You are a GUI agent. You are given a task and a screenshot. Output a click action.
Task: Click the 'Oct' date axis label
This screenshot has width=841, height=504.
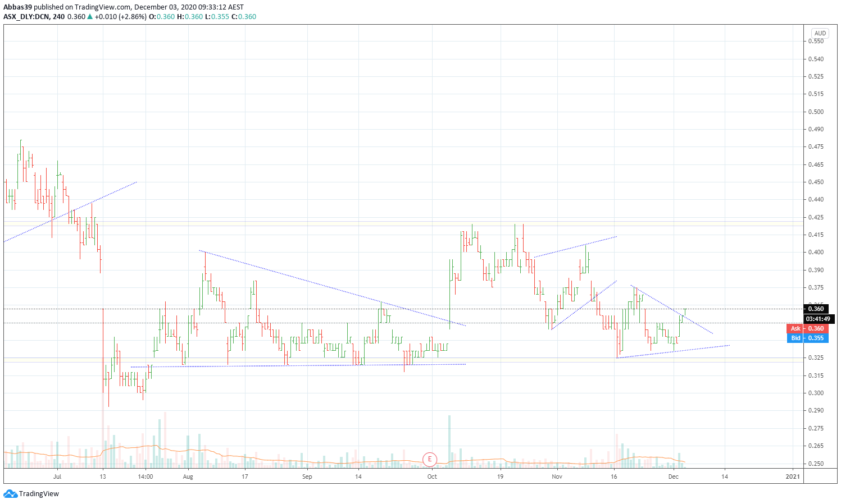pos(431,476)
